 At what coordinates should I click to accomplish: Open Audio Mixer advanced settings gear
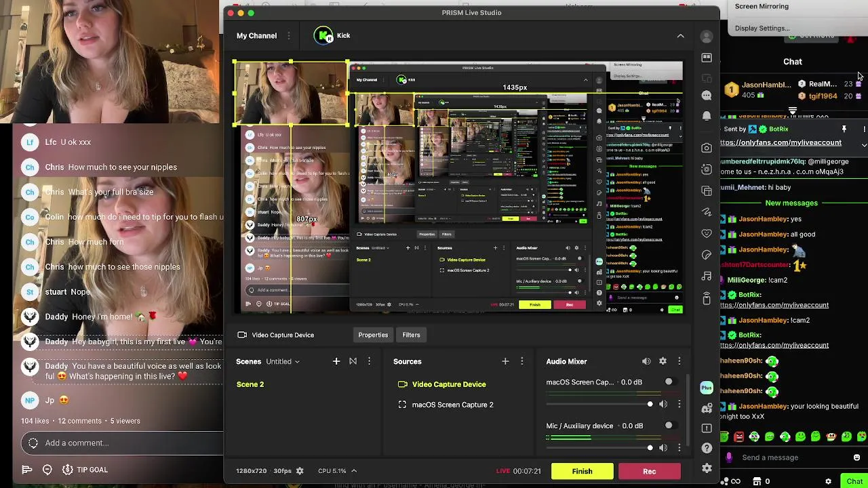[663, 361]
